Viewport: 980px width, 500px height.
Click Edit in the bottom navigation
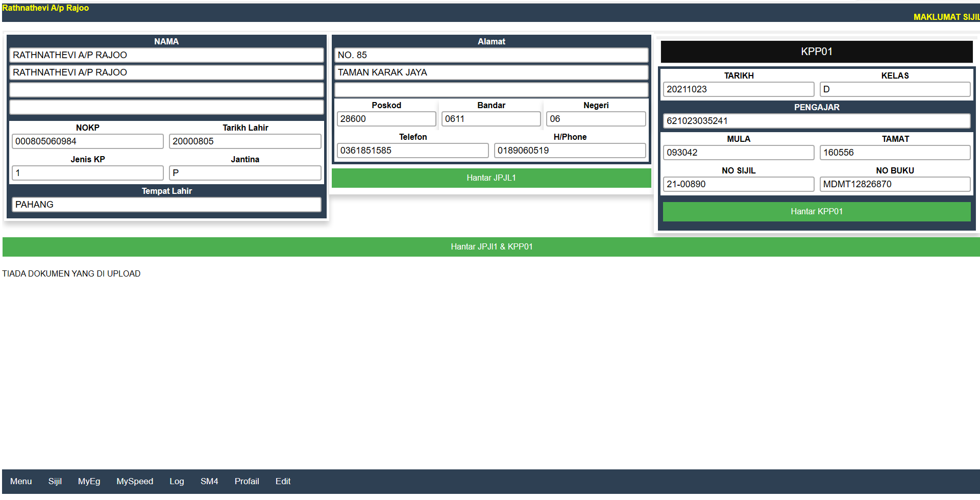click(283, 481)
